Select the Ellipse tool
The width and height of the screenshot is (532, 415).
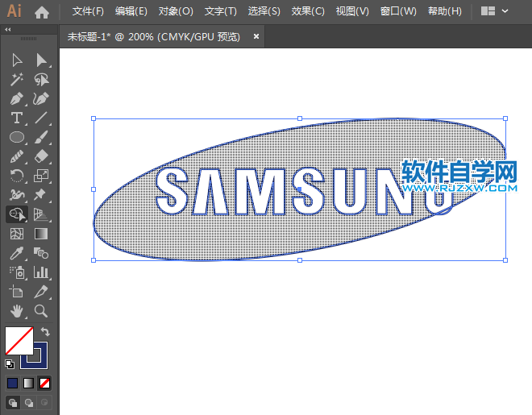click(x=17, y=137)
